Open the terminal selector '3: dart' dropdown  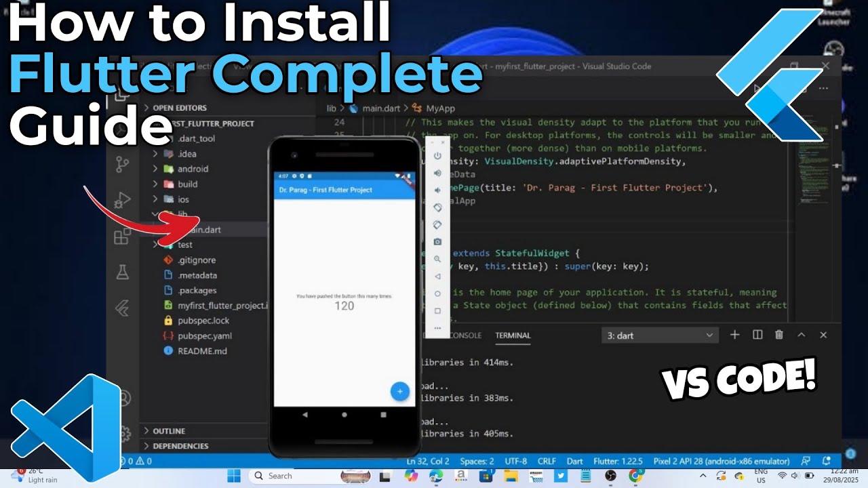[660, 335]
